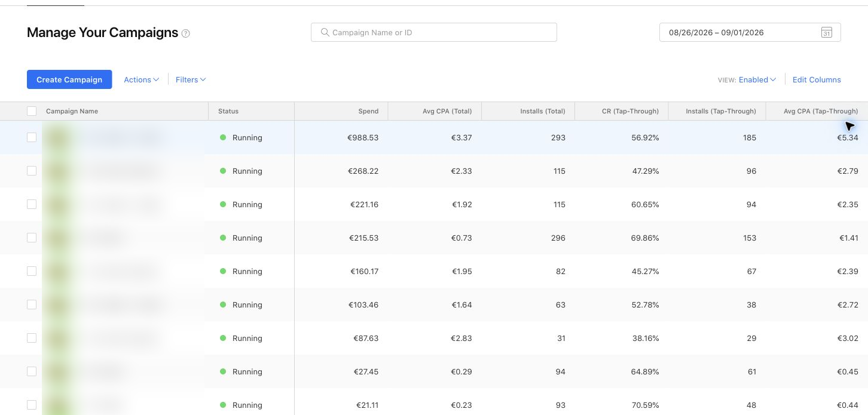Click the €27.45 spend cell
The height and width of the screenshot is (415, 868).
pyautogui.click(x=365, y=371)
